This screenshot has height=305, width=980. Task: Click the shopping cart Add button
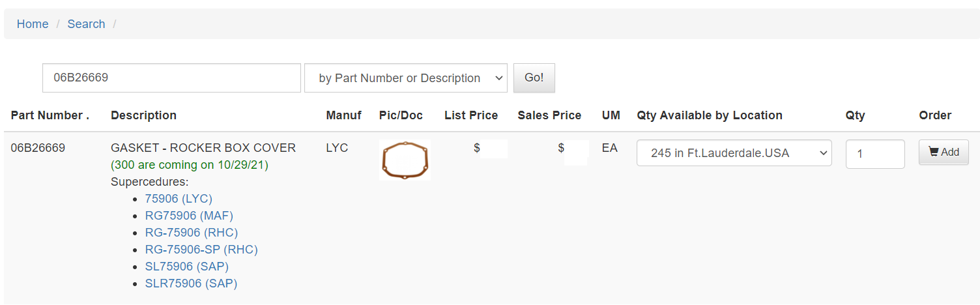944,152
